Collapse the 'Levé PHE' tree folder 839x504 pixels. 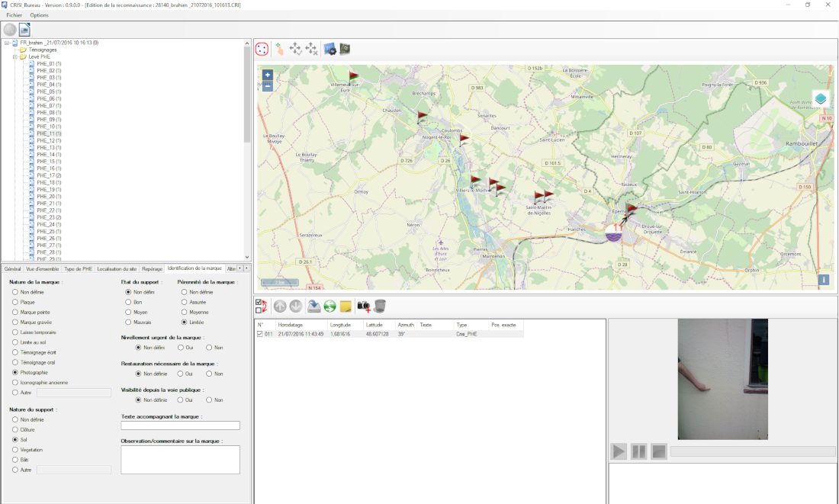[14, 56]
